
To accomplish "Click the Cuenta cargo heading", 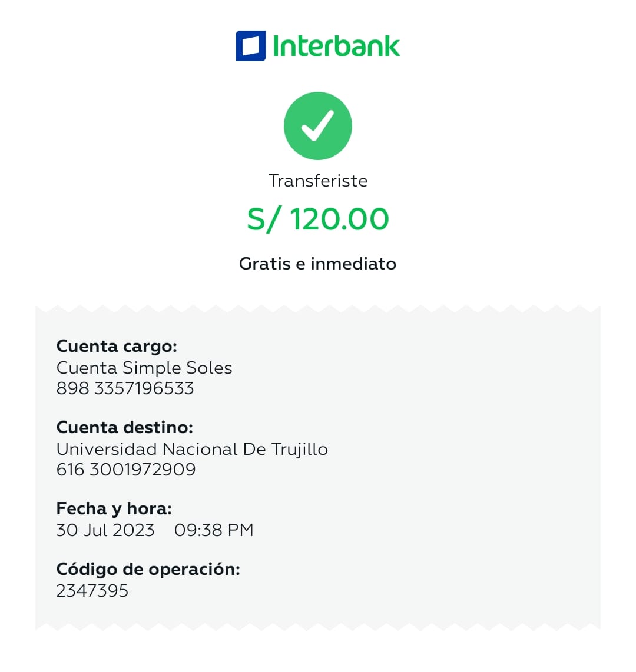I will click(117, 346).
